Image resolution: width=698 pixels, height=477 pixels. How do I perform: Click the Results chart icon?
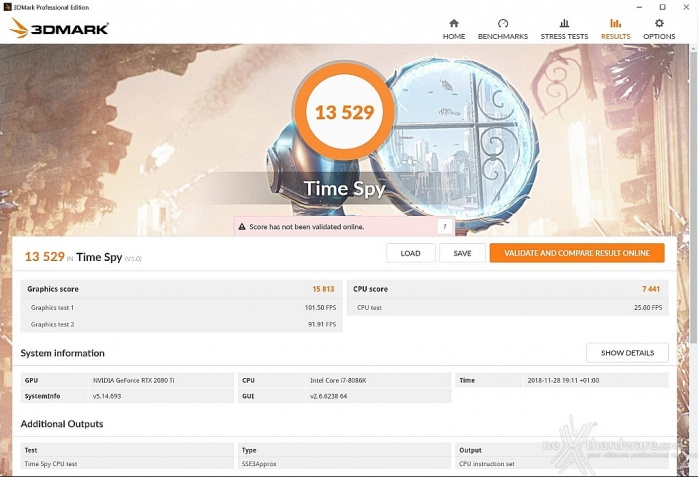coord(615,23)
